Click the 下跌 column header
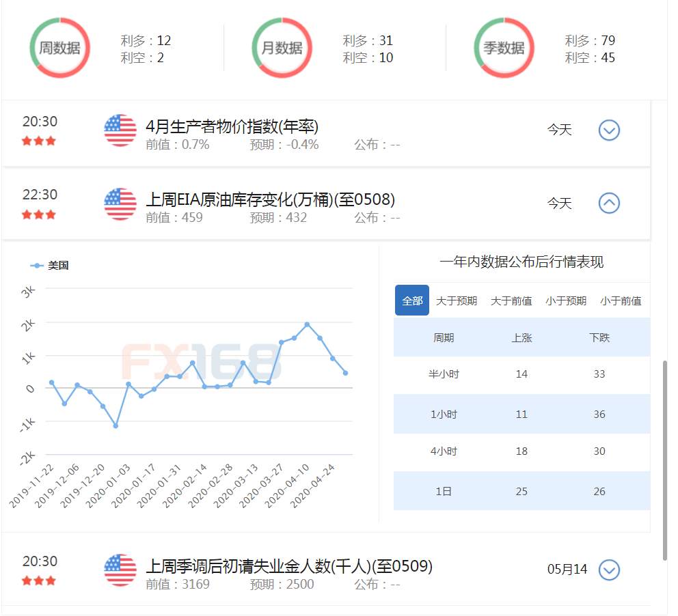678x616 pixels. (599, 338)
